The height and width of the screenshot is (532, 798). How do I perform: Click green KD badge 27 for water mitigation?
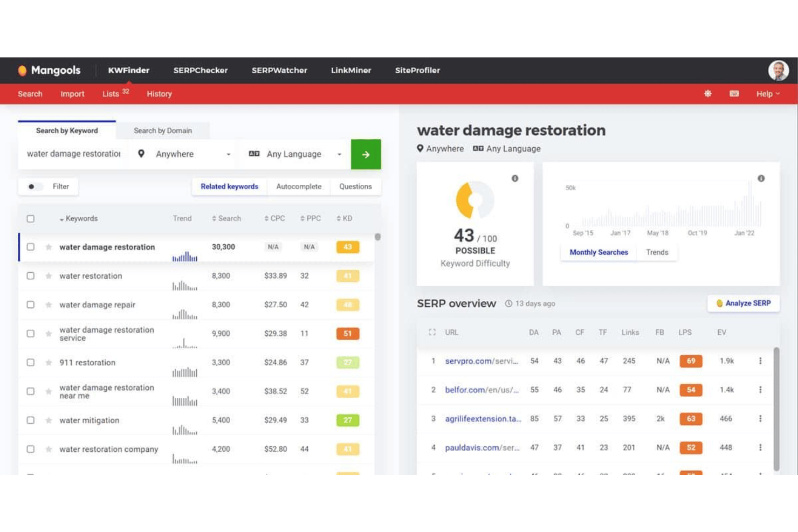click(348, 420)
